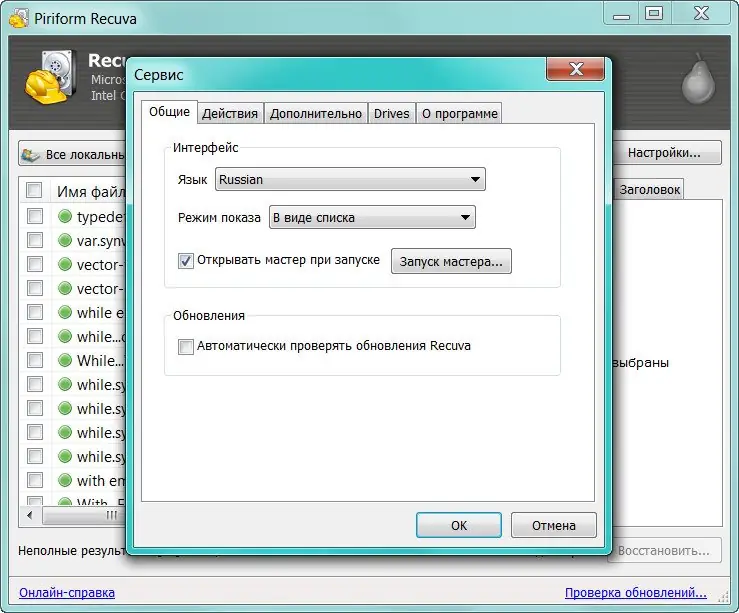Screen dimensions: 739x613
Task: Click the Отмена button
Action: (x=554, y=525)
